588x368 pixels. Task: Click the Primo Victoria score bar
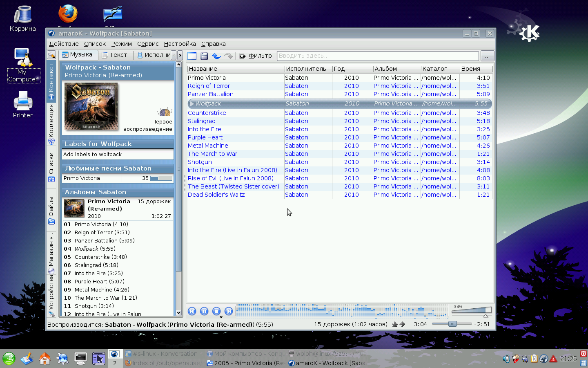pos(161,178)
